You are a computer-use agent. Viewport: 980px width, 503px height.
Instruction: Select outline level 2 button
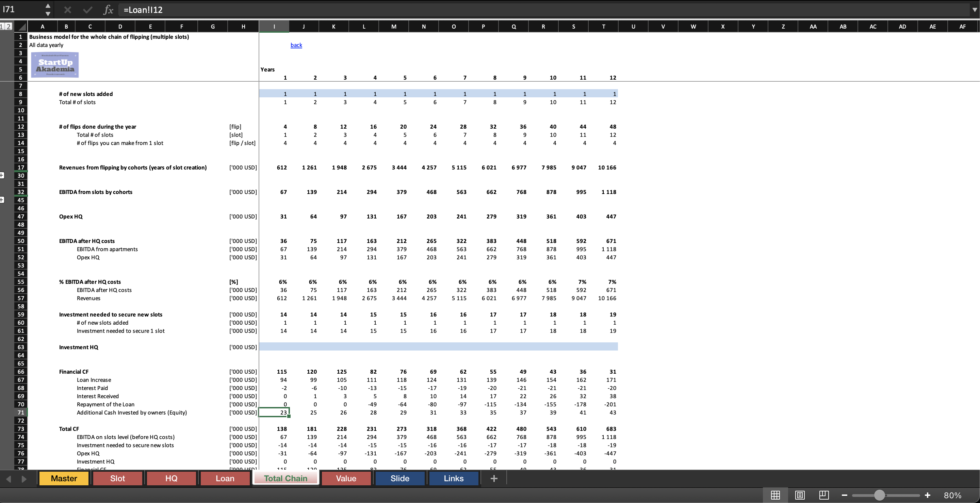[9, 26]
